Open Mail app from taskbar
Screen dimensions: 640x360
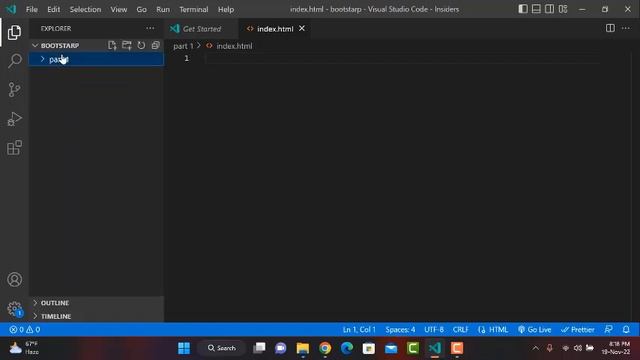pos(391,348)
